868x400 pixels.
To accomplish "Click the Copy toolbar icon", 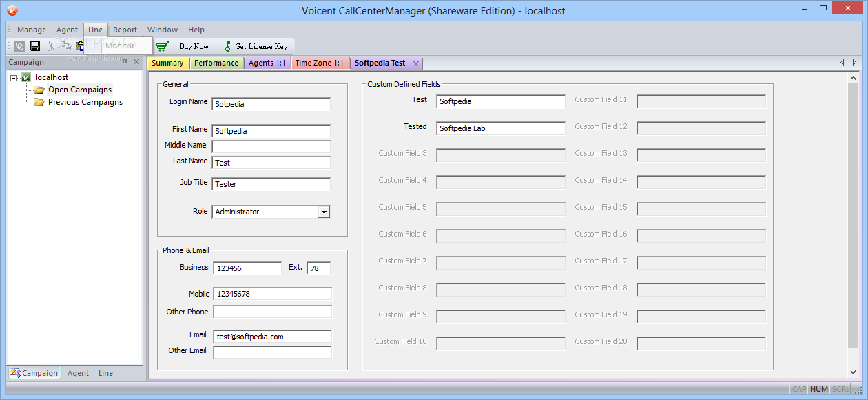I will click(x=65, y=46).
